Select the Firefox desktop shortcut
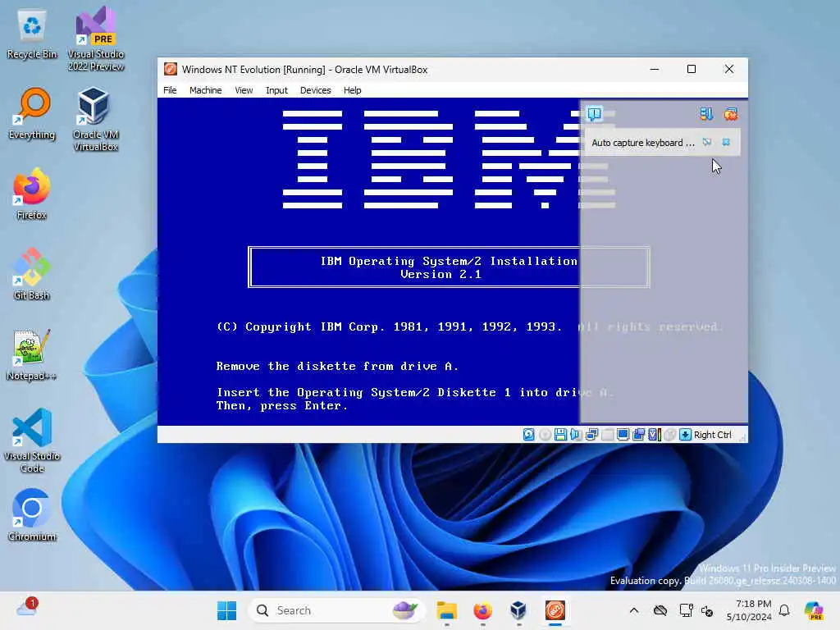 [x=32, y=194]
